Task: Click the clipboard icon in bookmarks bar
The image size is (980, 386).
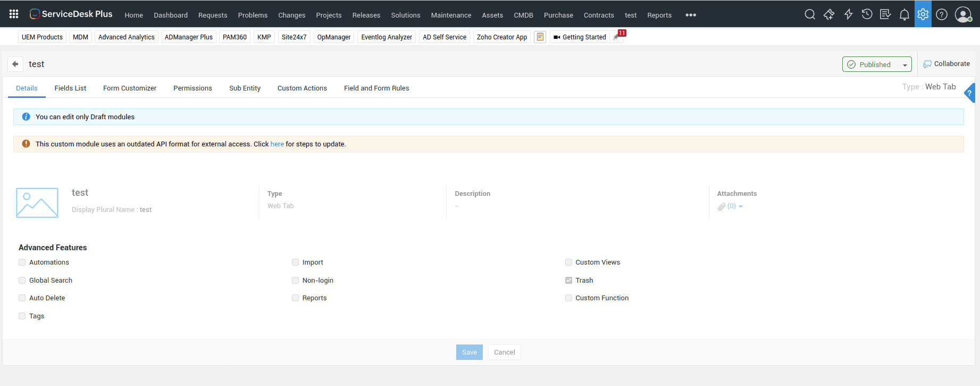Action: (540, 37)
